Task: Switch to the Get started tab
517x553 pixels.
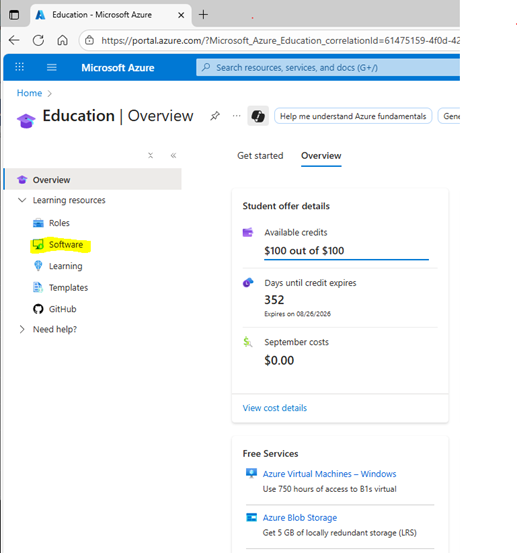Action: (260, 156)
